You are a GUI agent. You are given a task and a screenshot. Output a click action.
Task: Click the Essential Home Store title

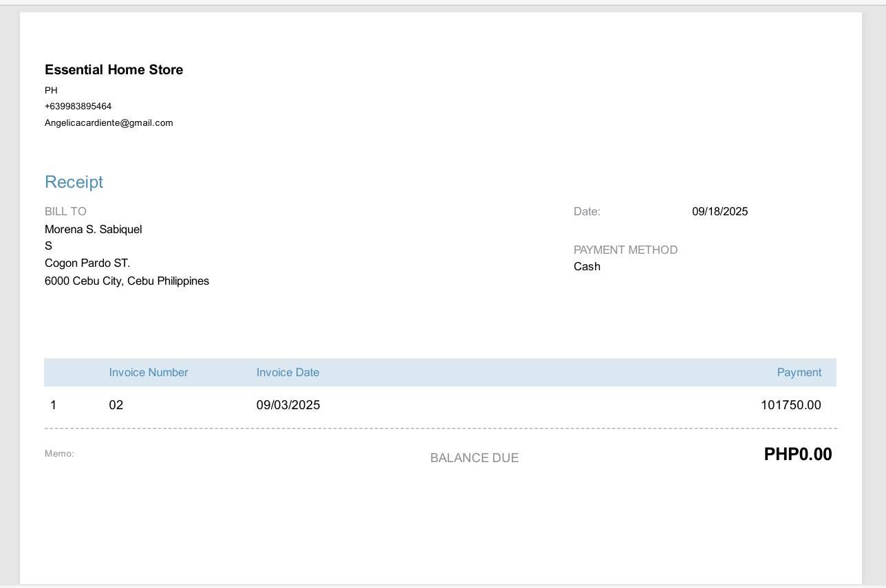[114, 69]
